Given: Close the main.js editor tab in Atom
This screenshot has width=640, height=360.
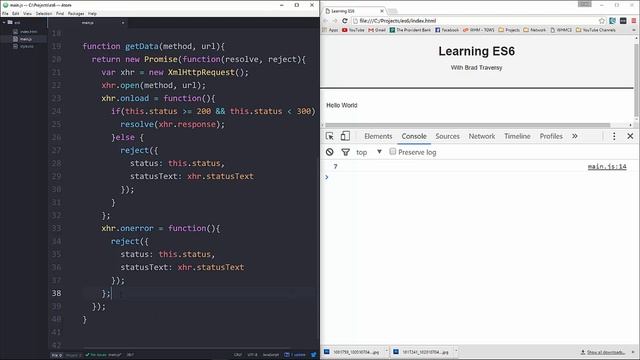Looking at the screenshot, I should (123, 23).
